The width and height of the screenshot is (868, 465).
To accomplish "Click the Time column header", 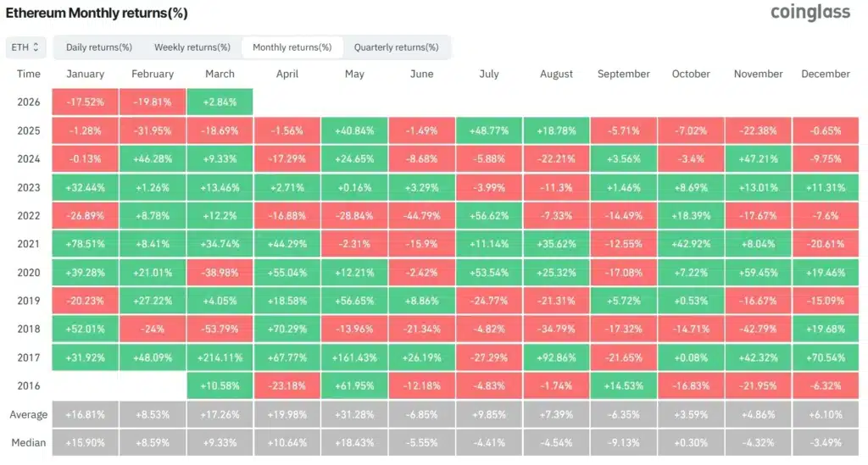I will click(x=29, y=74).
